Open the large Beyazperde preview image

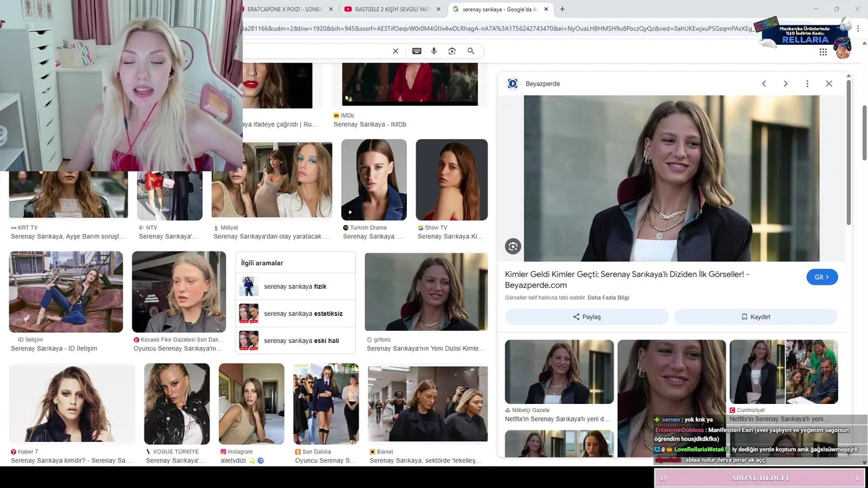pos(671,178)
